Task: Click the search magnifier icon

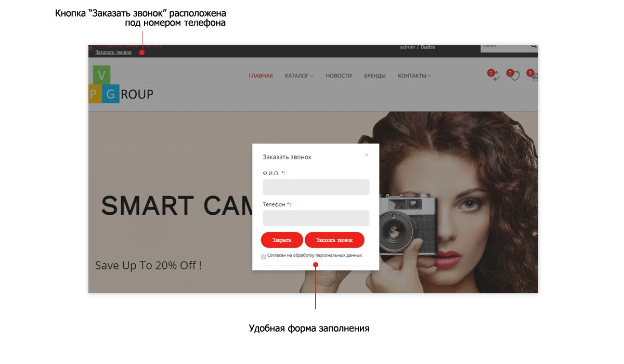Action: point(534,46)
